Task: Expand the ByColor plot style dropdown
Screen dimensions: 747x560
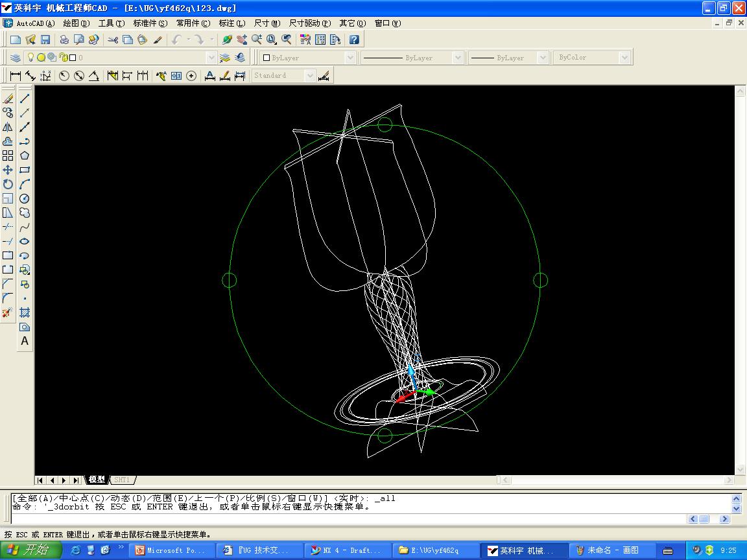Action: click(x=624, y=58)
